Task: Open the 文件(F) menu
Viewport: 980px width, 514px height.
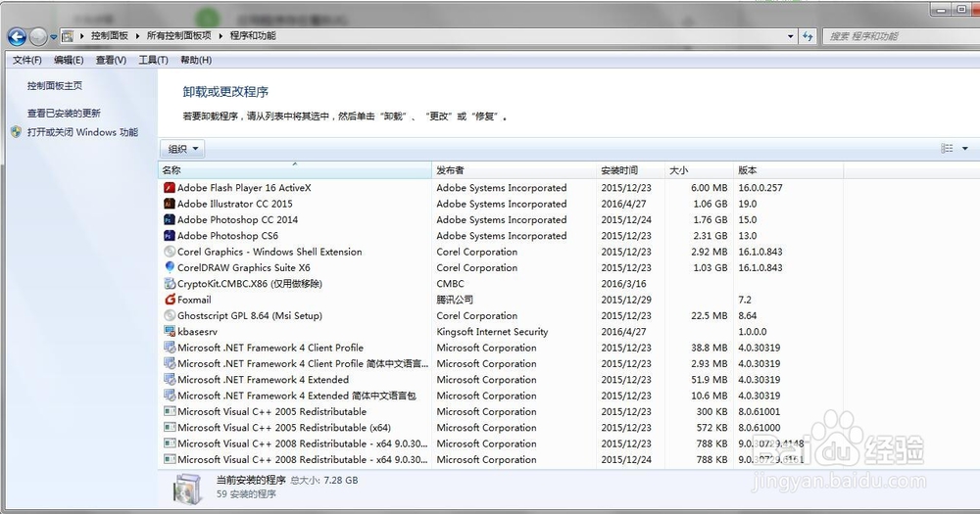Action: coord(26,60)
